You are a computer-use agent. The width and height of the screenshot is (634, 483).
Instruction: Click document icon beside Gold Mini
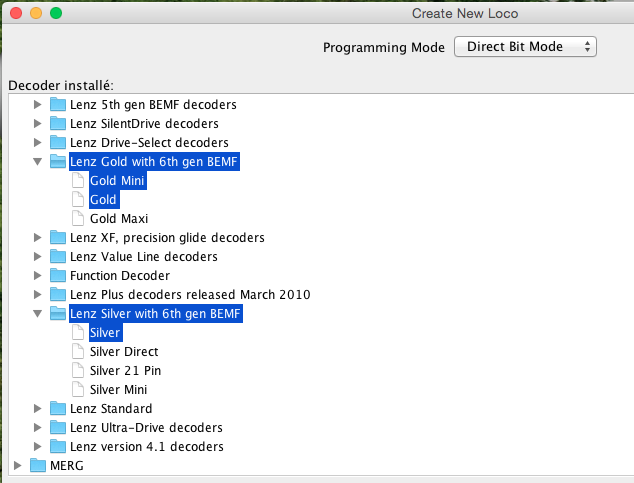(78, 180)
